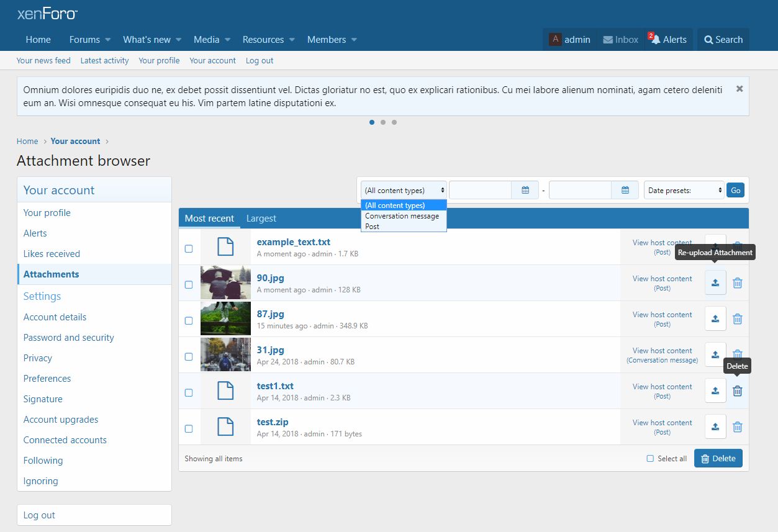The height and width of the screenshot is (532, 778).
Task: Open start date calendar picker icon
Action: click(x=525, y=191)
